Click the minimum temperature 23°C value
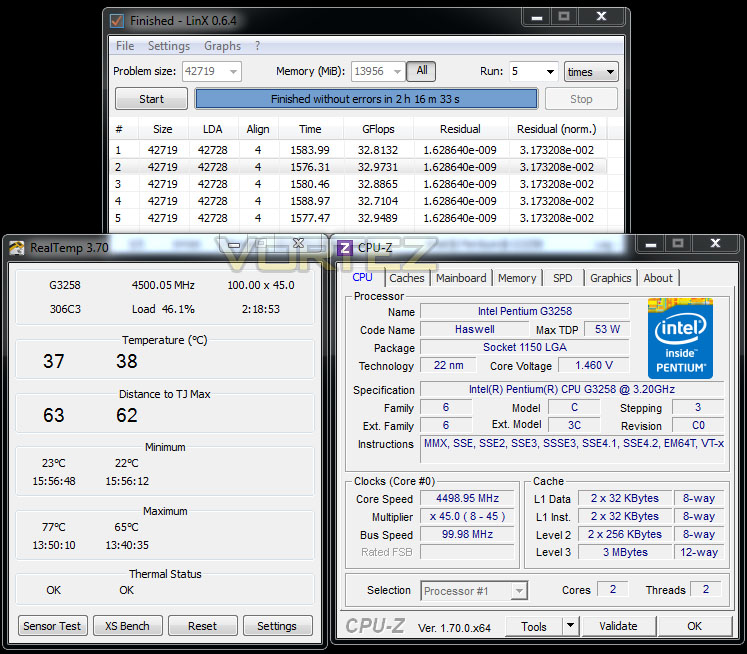This screenshot has height=654, width=747. tap(53, 463)
